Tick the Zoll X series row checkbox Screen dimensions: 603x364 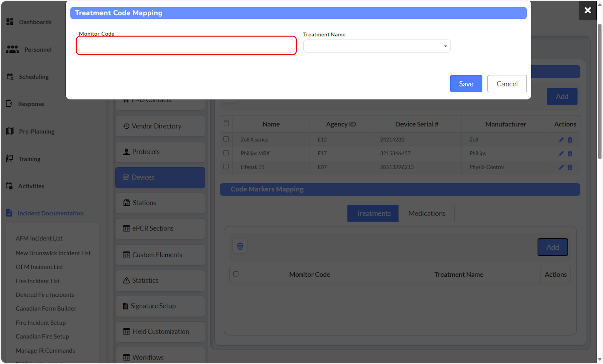pyautogui.click(x=226, y=139)
